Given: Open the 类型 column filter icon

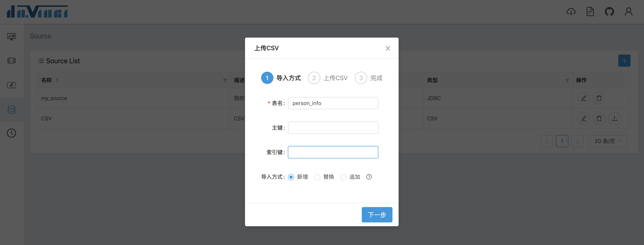Looking at the screenshot, I should pos(567,80).
